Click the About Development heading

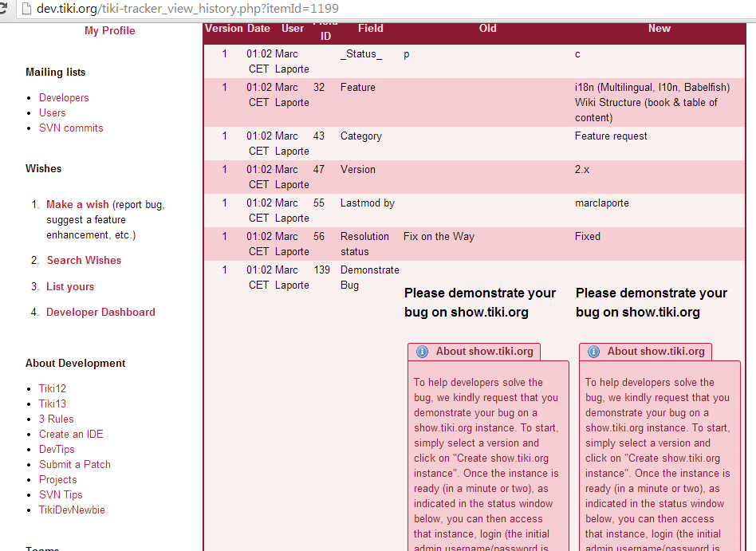[75, 364]
